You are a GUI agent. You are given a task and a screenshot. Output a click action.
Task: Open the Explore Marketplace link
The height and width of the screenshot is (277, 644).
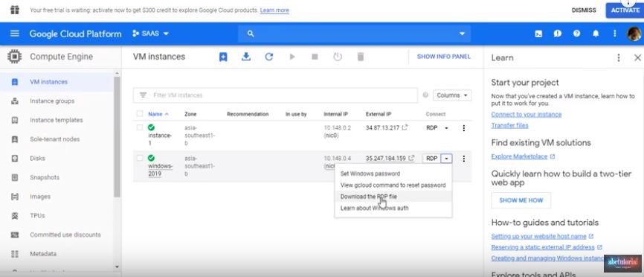tap(519, 156)
